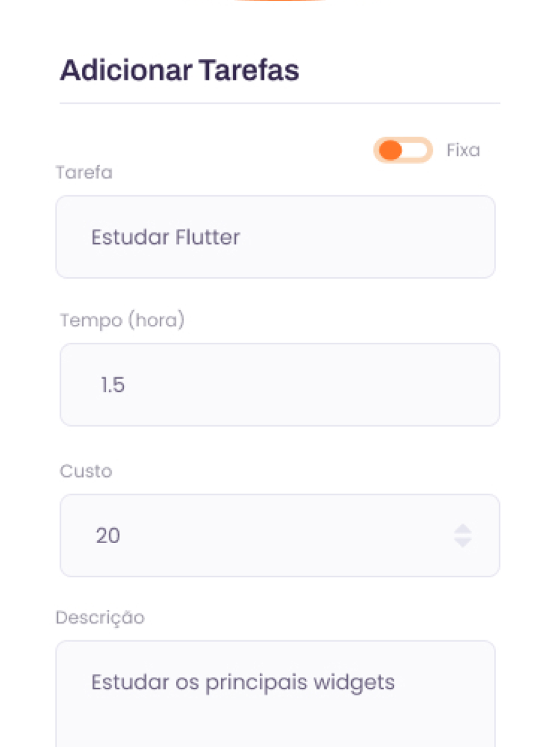Increase Custo with the up arrow
The height and width of the screenshot is (747, 560).
click(x=463, y=529)
